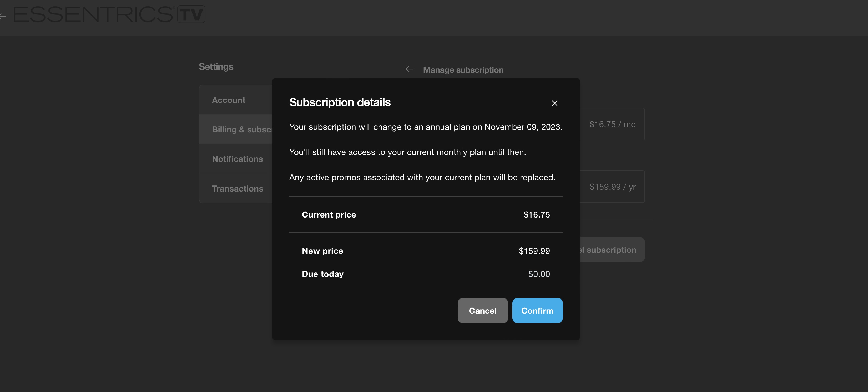This screenshot has height=392, width=868.
Task: Click the Due today value $0.00
Action: pos(539,274)
